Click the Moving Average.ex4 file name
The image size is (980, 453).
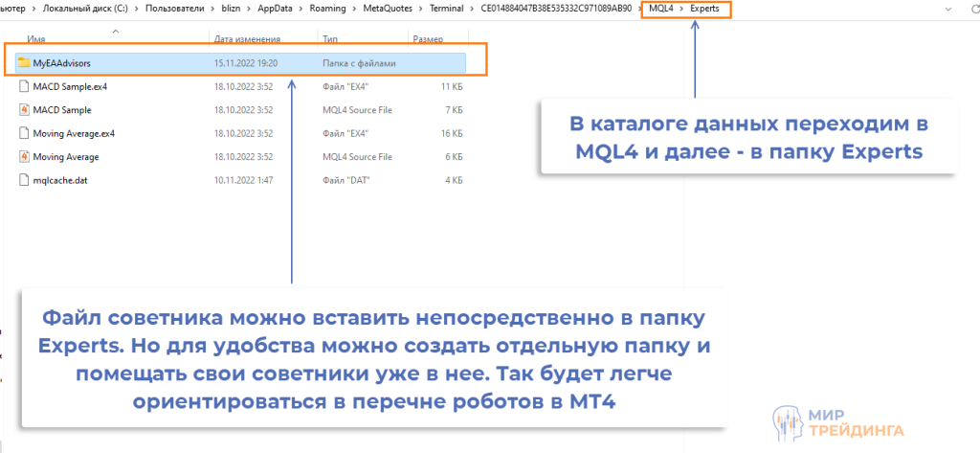pyautogui.click(x=74, y=133)
